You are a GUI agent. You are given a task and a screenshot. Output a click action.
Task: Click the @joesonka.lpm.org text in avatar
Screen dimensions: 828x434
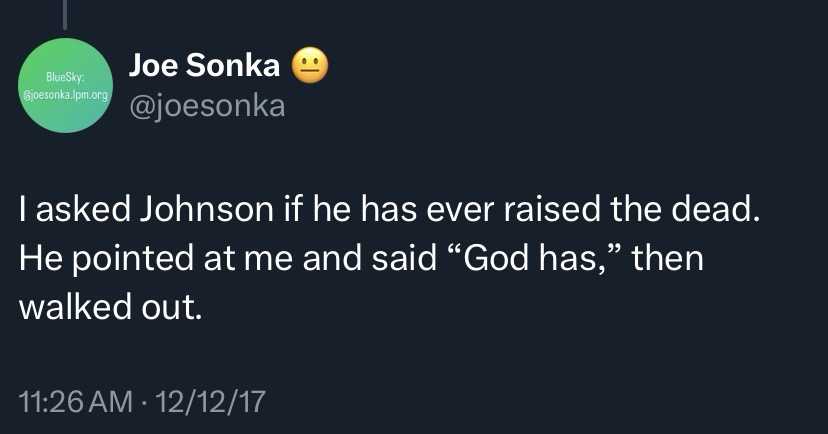(66, 91)
